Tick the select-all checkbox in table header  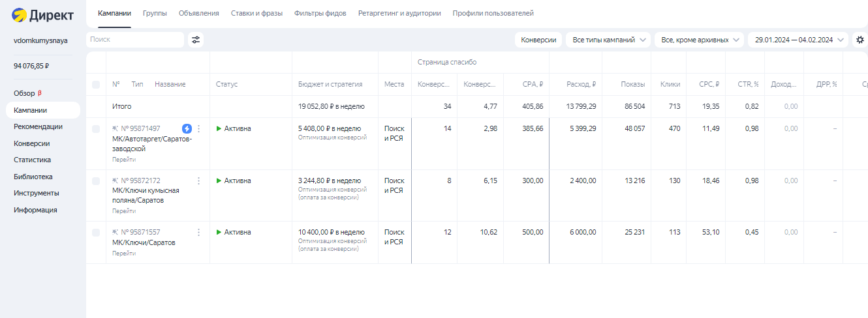pyautogui.click(x=96, y=85)
